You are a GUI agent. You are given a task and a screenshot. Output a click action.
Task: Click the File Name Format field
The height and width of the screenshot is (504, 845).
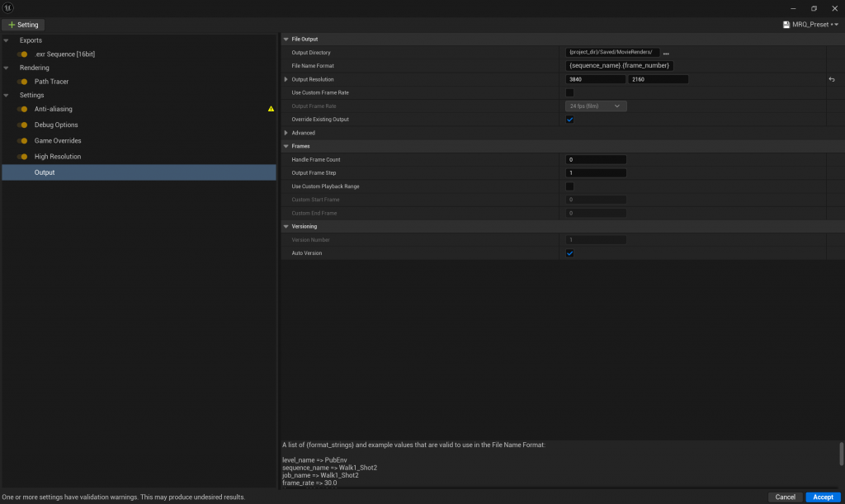pos(619,66)
